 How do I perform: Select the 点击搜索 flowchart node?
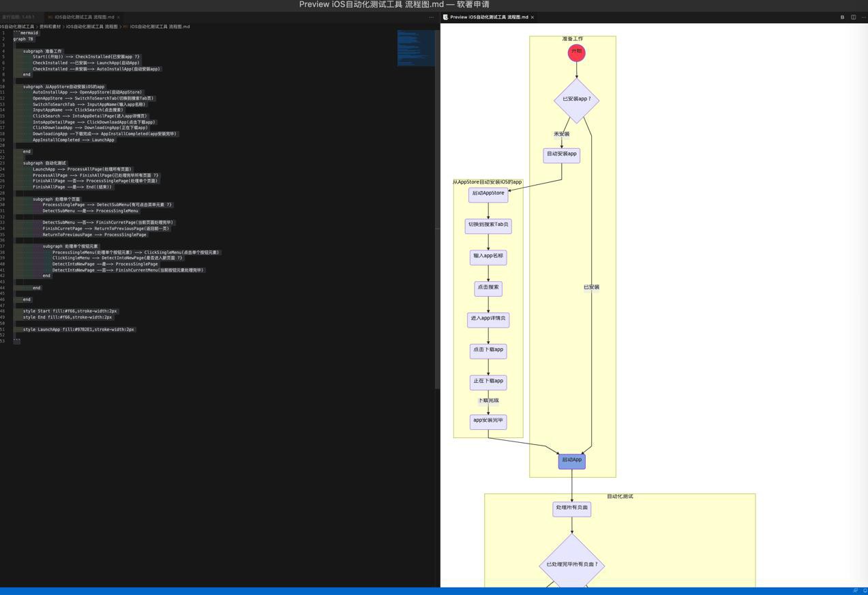coord(488,288)
